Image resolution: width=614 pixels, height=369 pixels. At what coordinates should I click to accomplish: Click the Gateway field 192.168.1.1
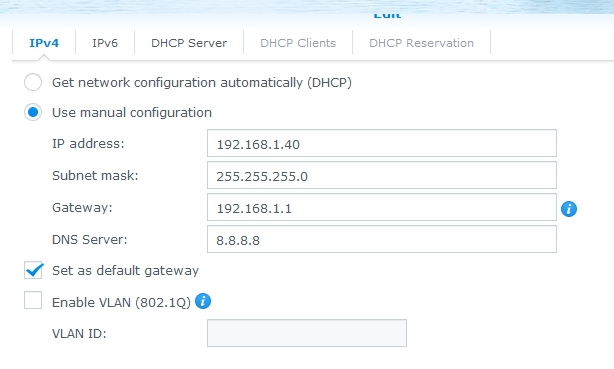(382, 207)
